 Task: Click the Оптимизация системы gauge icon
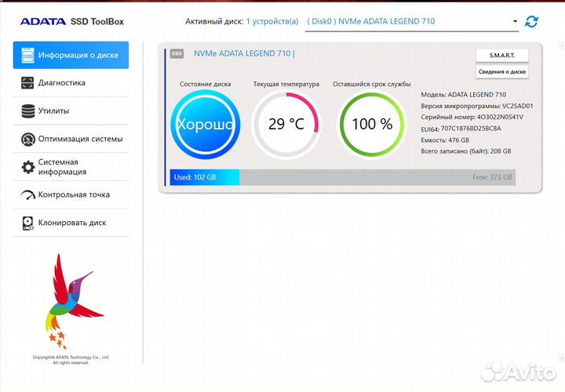tap(28, 140)
